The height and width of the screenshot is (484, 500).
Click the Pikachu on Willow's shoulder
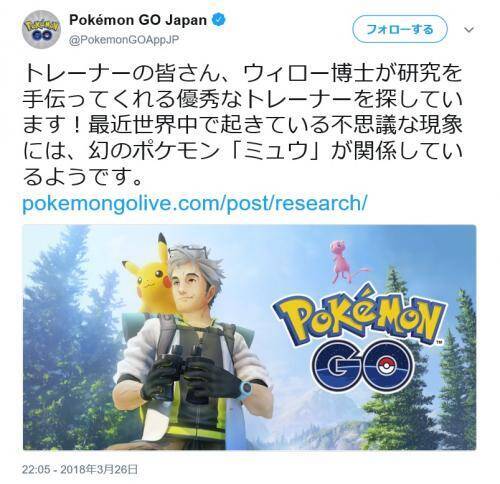pyautogui.click(x=148, y=275)
